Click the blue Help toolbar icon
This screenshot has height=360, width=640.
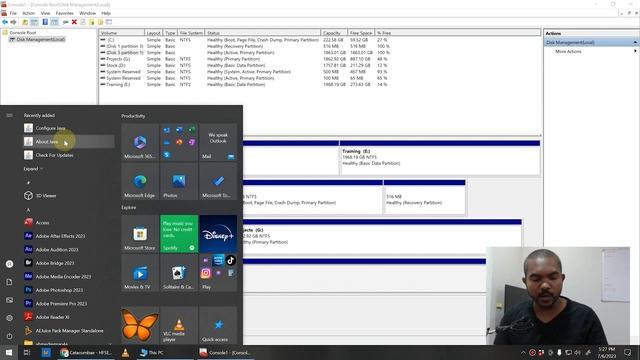45,22
